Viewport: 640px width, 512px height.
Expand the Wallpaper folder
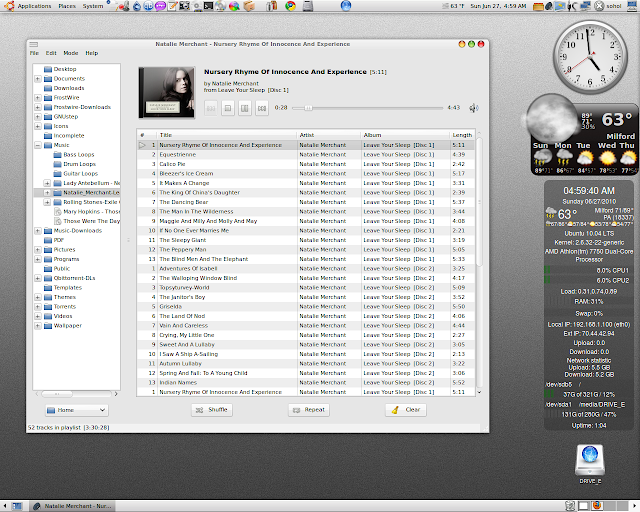[x=38, y=325]
